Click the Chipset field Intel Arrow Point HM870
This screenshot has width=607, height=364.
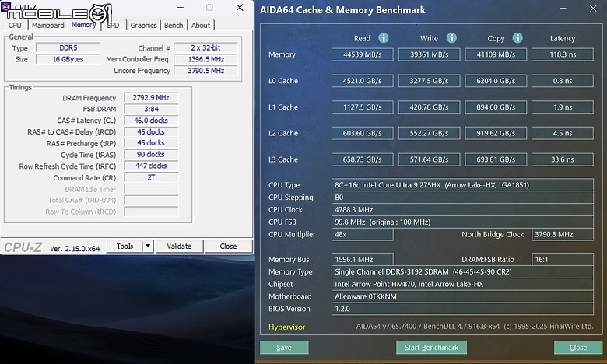tap(462, 284)
